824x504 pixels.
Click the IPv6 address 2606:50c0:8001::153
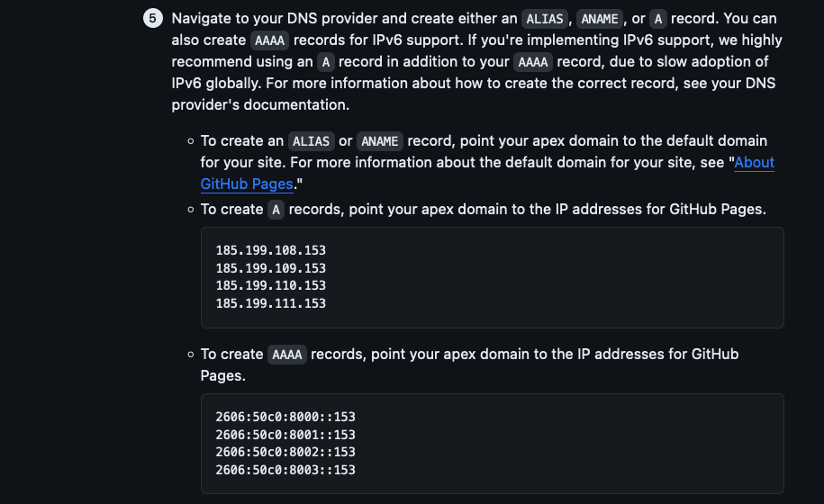click(285, 435)
